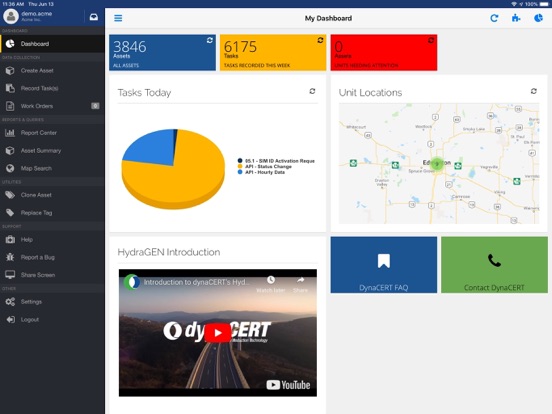Click Watch later on the video

tap(271, 284)
